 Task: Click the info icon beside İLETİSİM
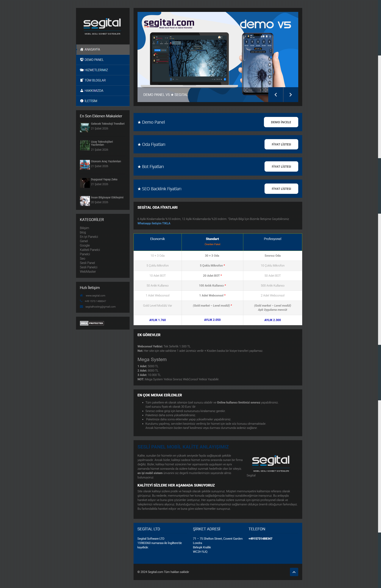pyautogui.click(x=82, y=101)
